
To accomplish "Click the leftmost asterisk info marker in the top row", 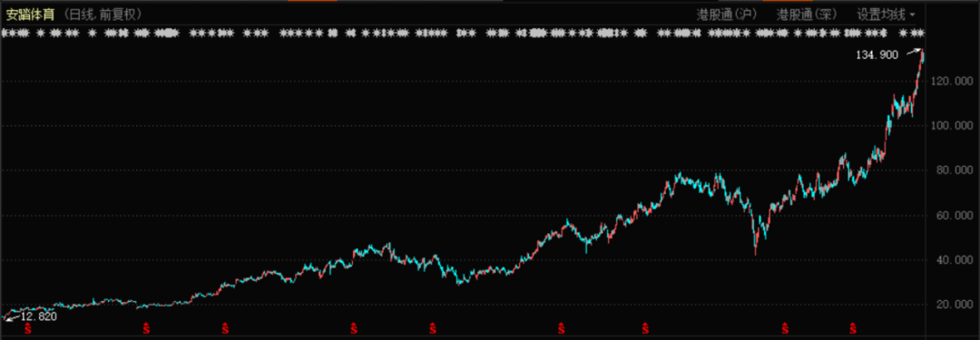I will point(5,34).
